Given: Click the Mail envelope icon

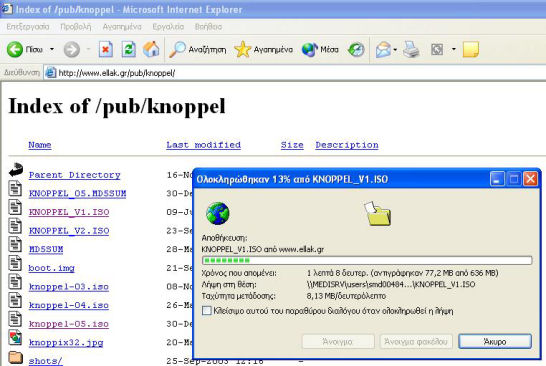Looking at the screenshot, I should pyautogui.click(x=383, y=49).
